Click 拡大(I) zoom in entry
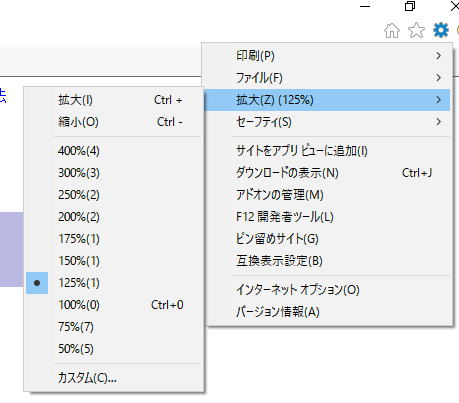This screenshot has height=403, width=459. coord(114,100)
